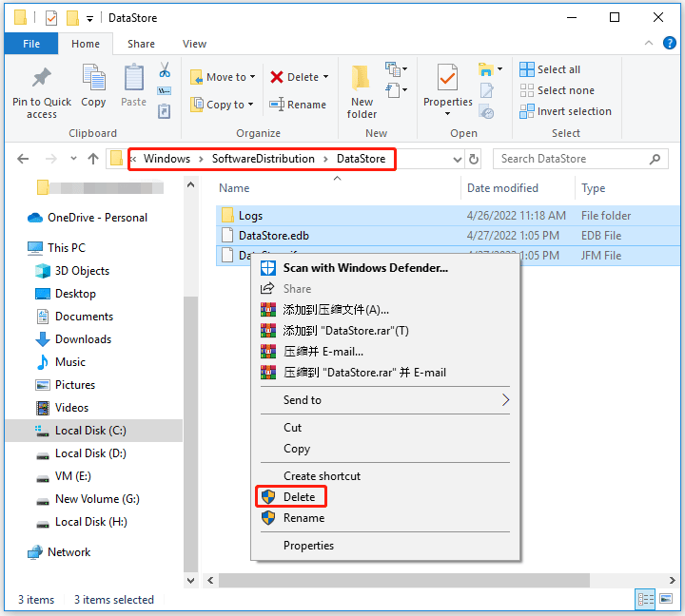
Task: Click Select all button
Action: point(550,69)
